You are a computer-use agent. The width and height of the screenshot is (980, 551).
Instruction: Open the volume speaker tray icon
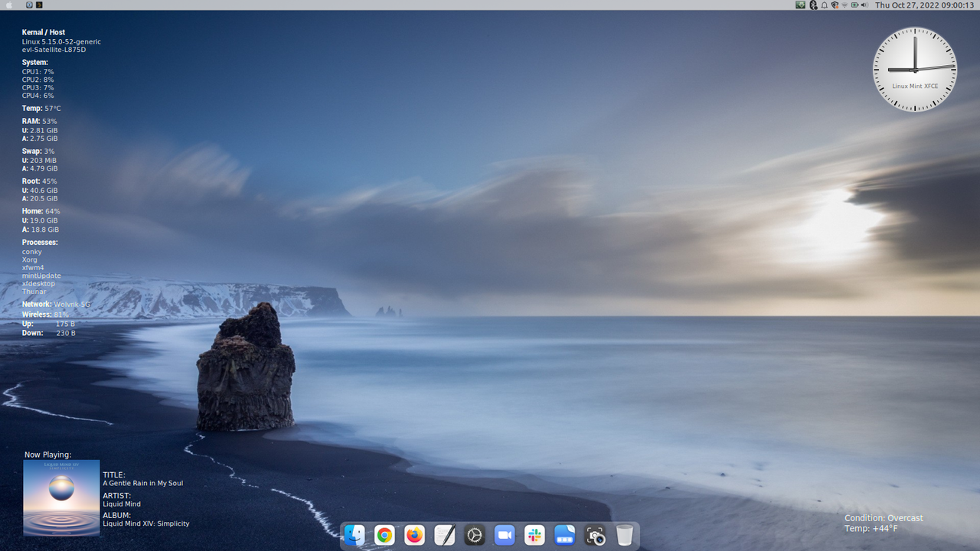[864, 5]
